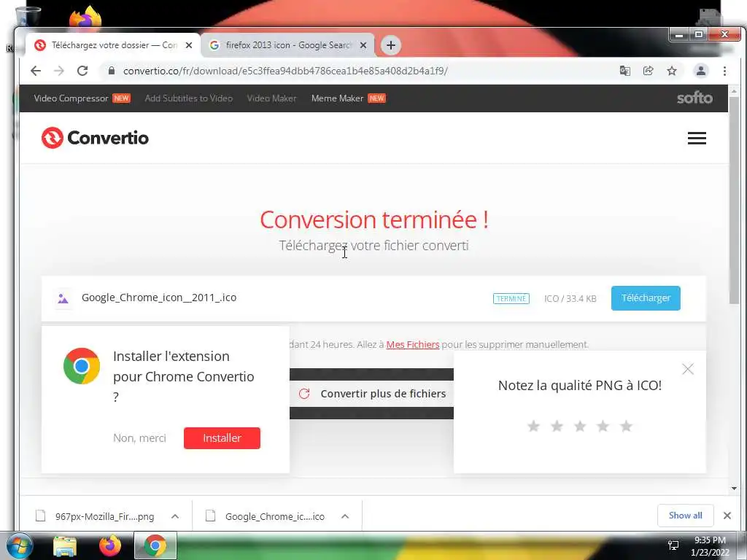Image resolution: width=747 pixels, height=560 pixels.
Task: Click Convertir plus de fichiers
Action: point(371,394)
